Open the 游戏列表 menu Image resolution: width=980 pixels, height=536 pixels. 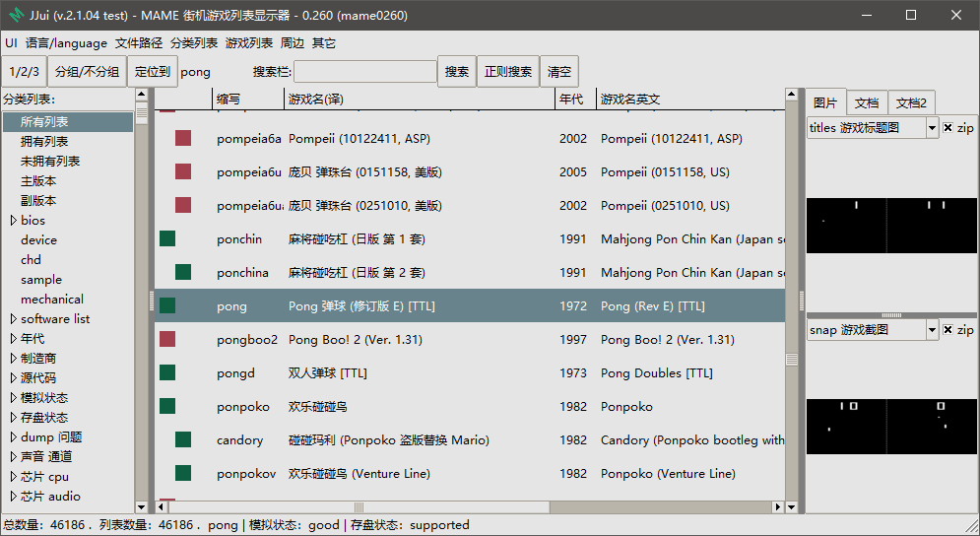[x=249, y=43]
